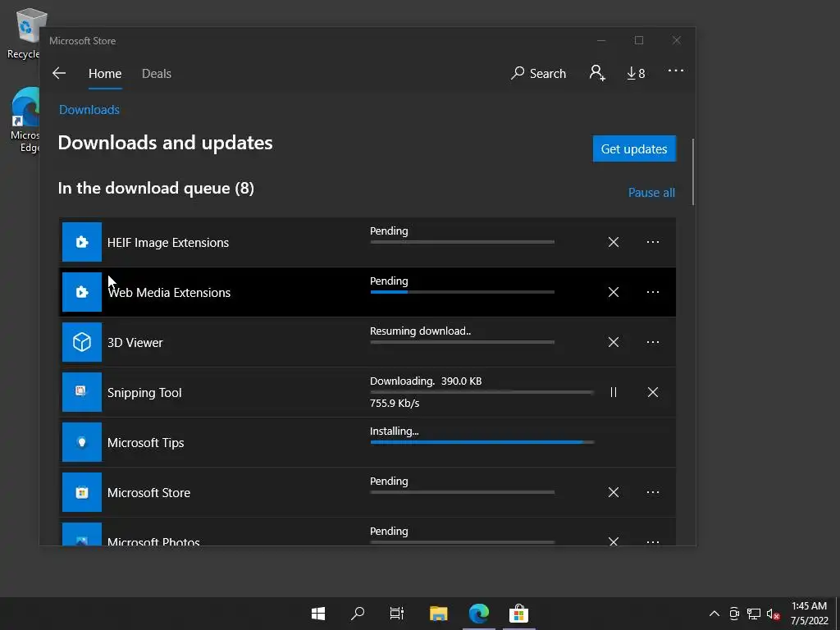Click HEIF Image Extensions app icon

point(82,242)
